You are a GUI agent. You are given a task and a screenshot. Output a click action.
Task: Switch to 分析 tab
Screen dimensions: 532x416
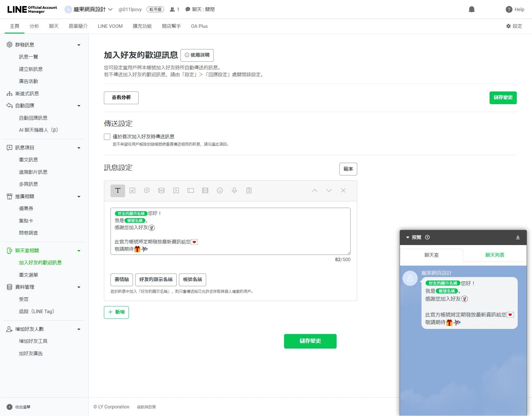click(34, 26)
